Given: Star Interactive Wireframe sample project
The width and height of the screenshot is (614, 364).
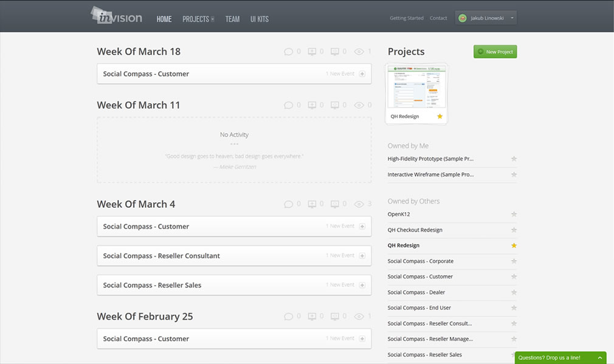Looking at the screenshot, I should (x=514, y=174).
